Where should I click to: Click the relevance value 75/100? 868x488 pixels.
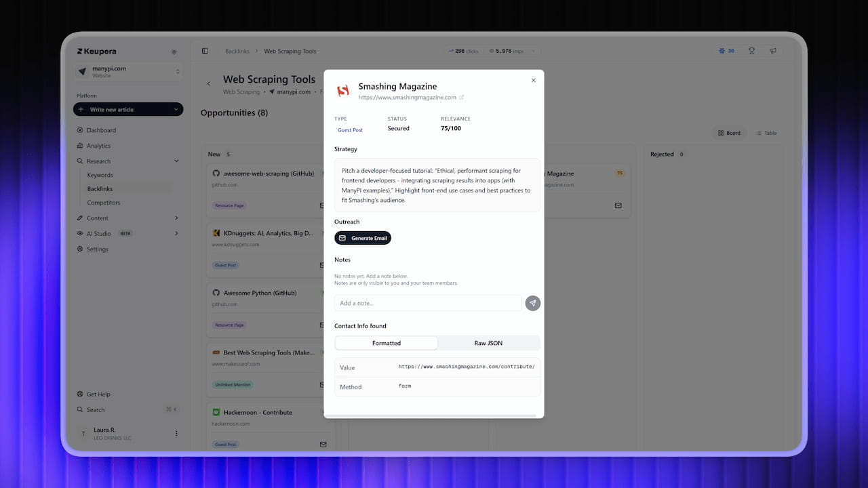[x=451, y=128]
